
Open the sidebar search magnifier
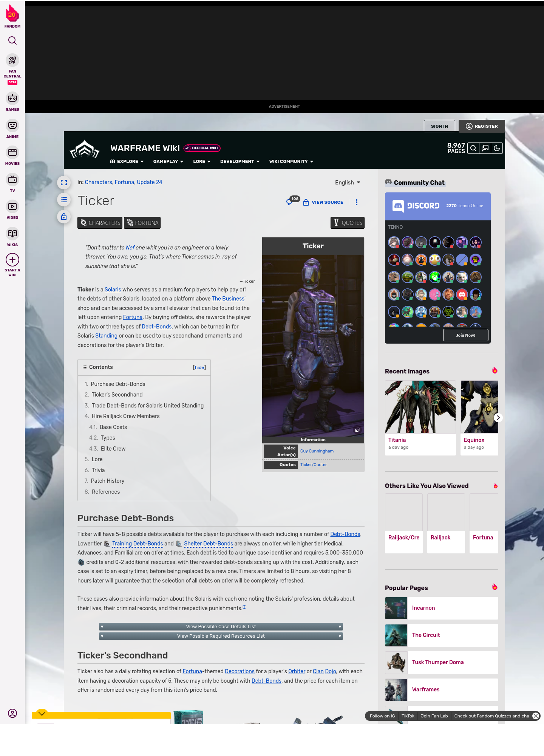click(12, 40)
